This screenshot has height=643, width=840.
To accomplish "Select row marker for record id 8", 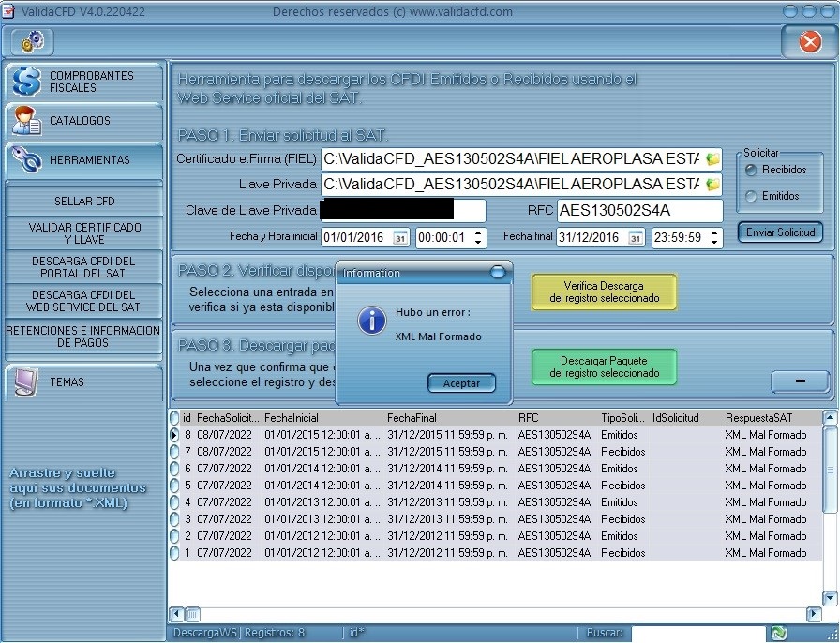I will pyautogui.click(x=174, y=435).
